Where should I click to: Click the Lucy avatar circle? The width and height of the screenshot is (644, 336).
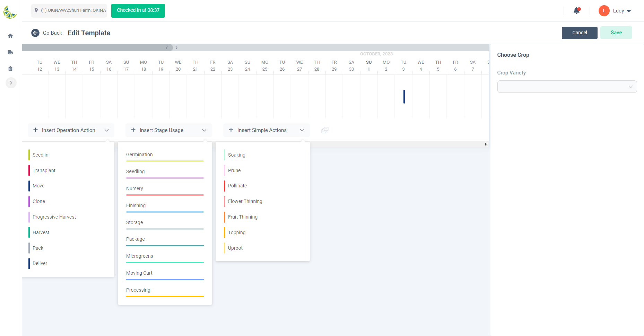coord(604,11)
